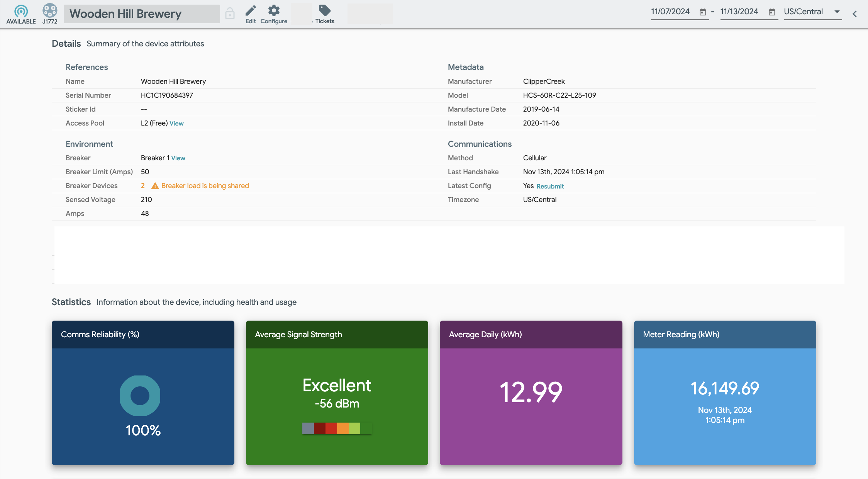Click the Average Daily (kWh) card header
The height and width of the screenshot is (479, 868).
[531, 335]
